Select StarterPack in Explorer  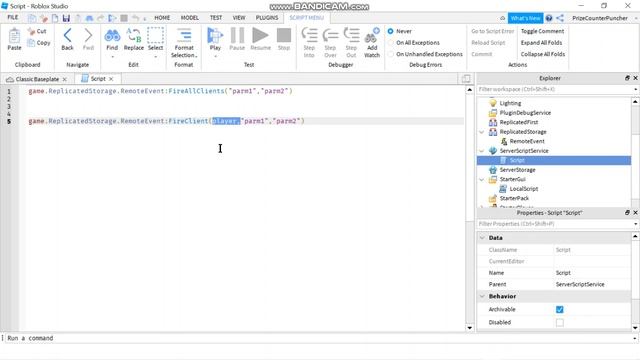[x=514, y=198]
